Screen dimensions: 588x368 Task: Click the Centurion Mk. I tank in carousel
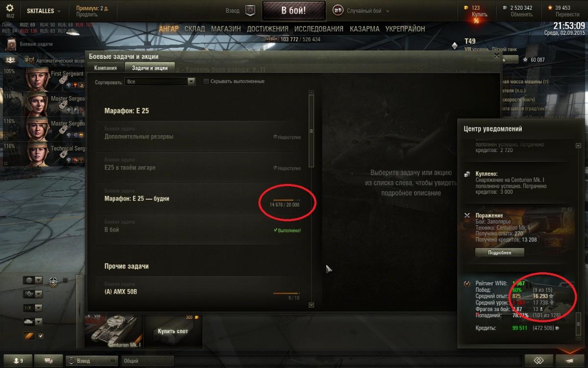tap(113, 331)
